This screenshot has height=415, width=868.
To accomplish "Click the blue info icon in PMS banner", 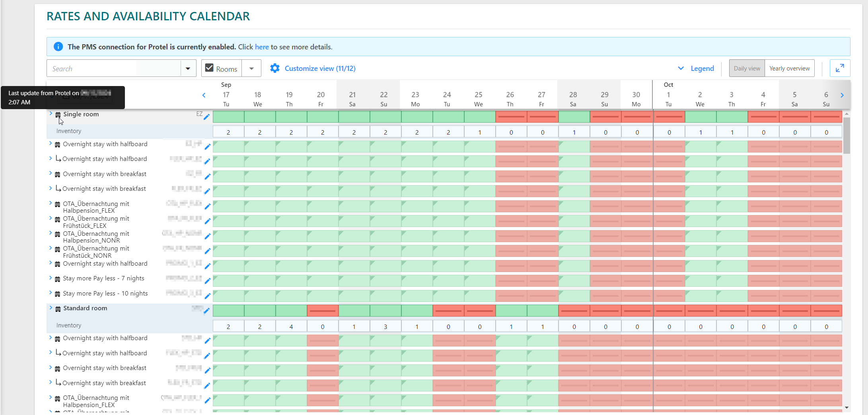I will 58,47.
